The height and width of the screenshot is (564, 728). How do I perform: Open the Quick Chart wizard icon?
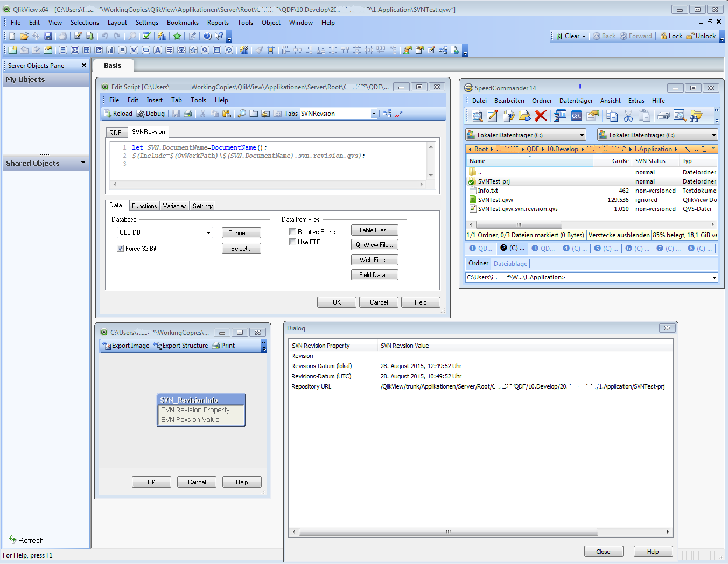162,36
